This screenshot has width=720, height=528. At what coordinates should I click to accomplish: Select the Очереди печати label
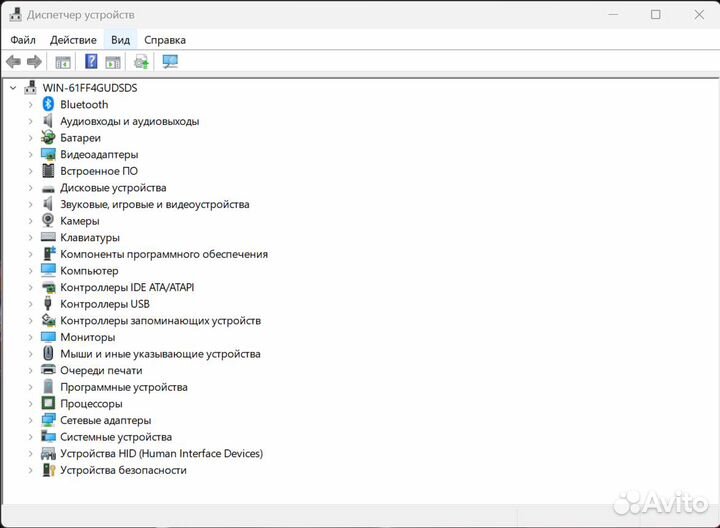tap(101, 370)
